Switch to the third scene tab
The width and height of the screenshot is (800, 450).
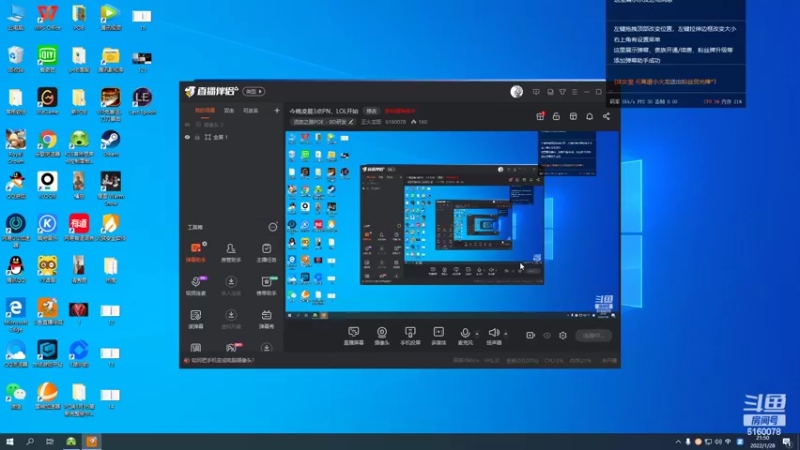pyautogui.click(x=251, y=110)
